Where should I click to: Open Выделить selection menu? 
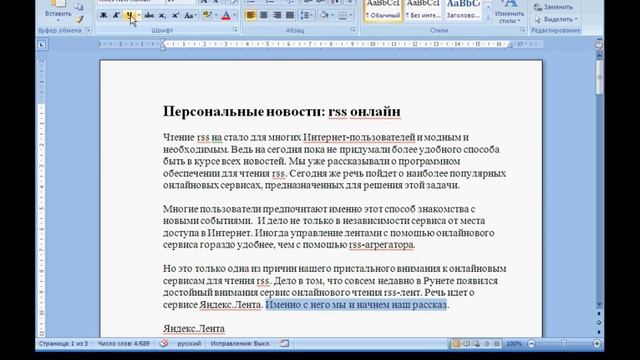(556, 19)
